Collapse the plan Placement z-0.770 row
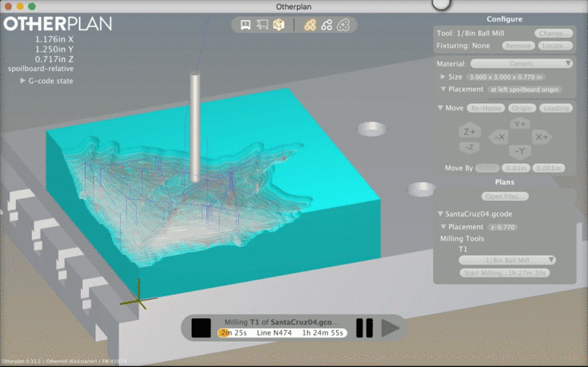 click(443, 227)
